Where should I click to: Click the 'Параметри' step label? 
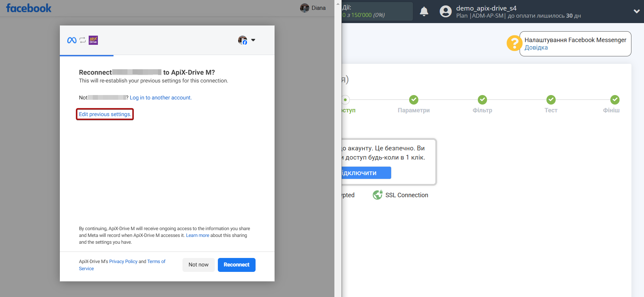(414, 110)
